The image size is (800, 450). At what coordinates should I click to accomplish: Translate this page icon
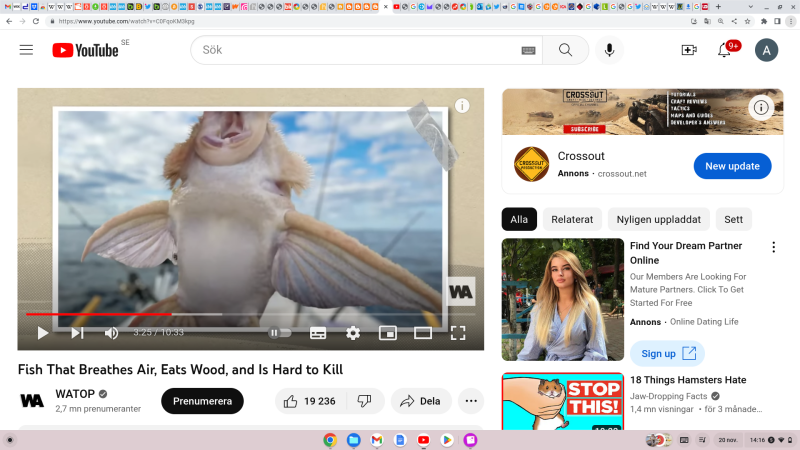point(707,21)
